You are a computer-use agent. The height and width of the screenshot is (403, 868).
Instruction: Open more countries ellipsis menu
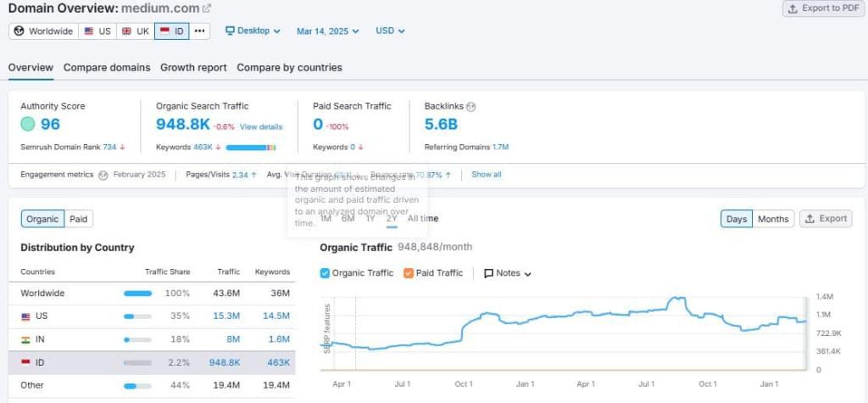pyautogui.click(x=200, y=31)
